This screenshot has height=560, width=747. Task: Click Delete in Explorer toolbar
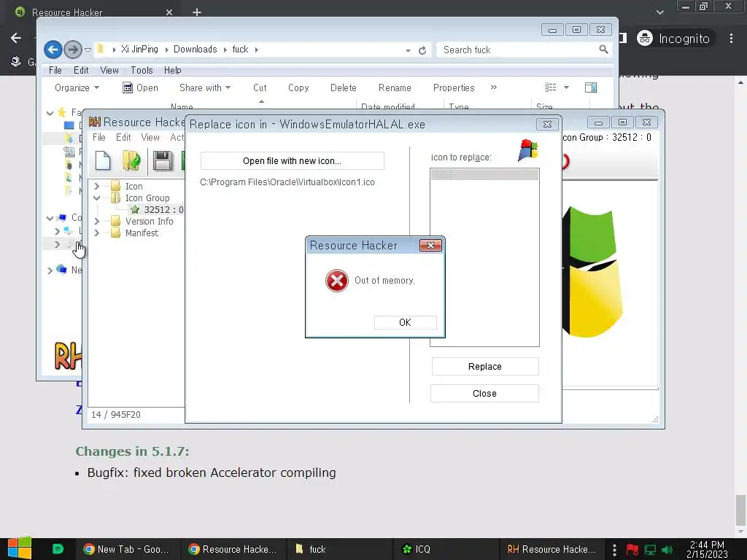[x=343, y=87]
